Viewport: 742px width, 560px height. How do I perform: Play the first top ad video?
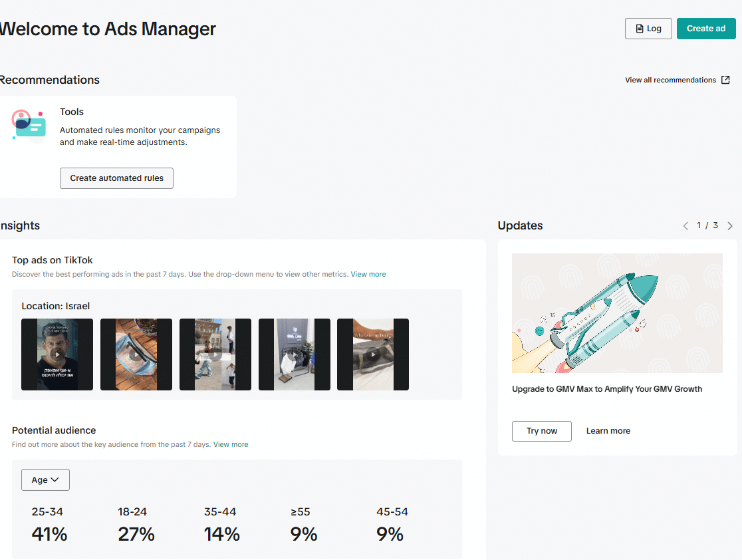click(57, 354)
